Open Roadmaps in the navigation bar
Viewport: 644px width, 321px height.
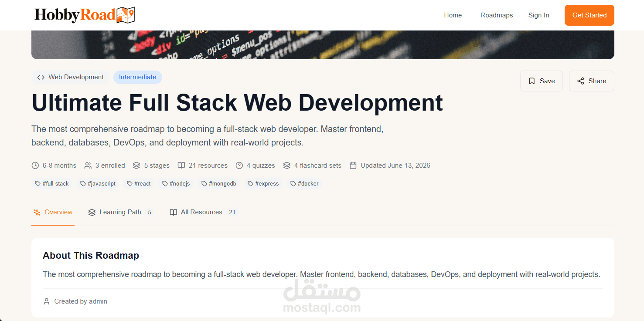pyautogui.click(x=497, y=15)
